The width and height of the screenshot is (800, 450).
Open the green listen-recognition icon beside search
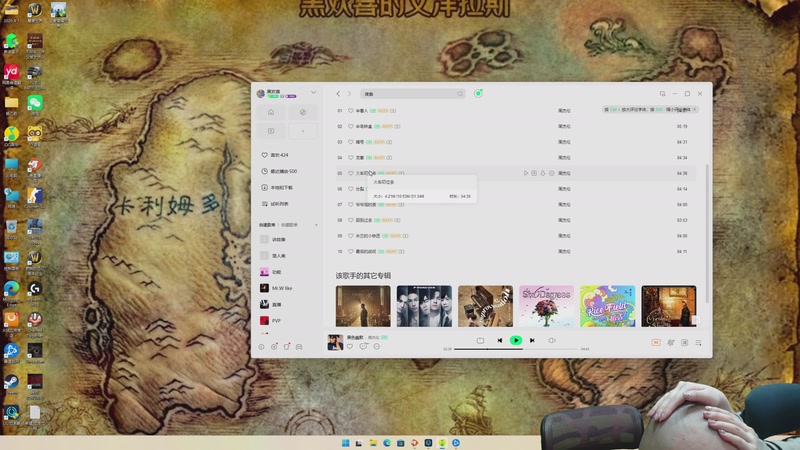pos(478,93)
